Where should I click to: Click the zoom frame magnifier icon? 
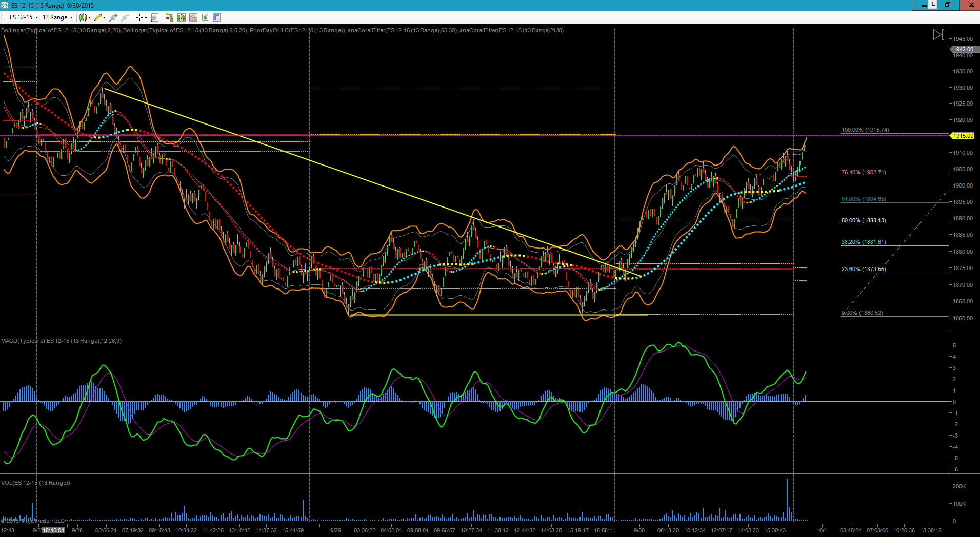154,17
